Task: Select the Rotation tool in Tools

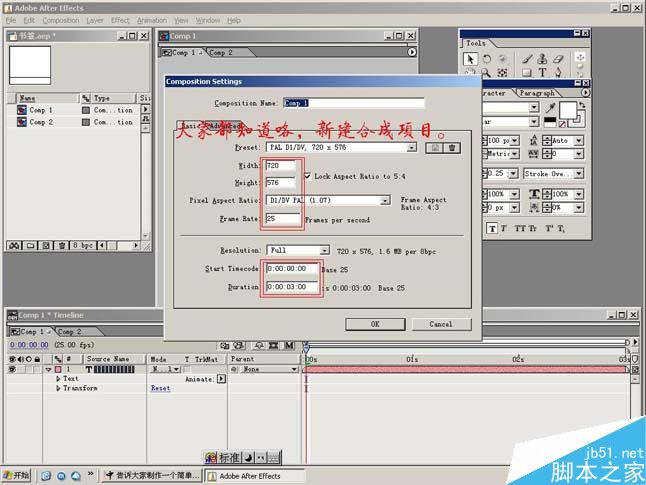Action: (487, 59)
